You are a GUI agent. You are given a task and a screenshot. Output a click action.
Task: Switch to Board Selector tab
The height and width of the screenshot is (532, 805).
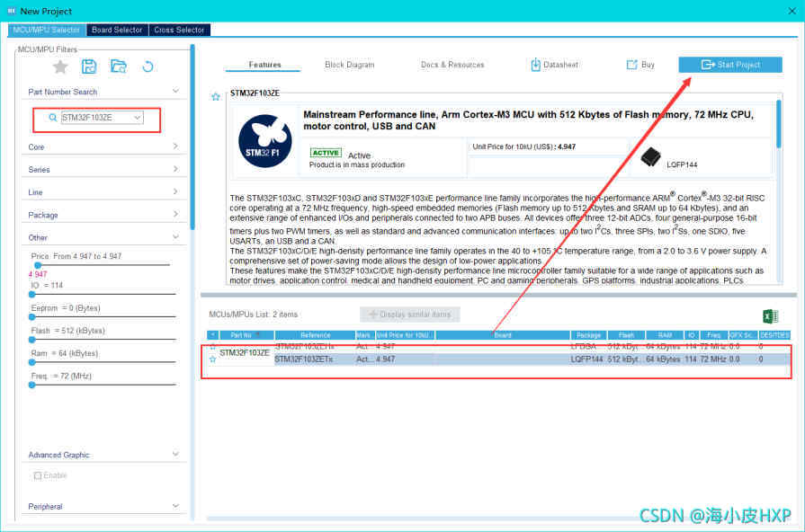[117, 30]
